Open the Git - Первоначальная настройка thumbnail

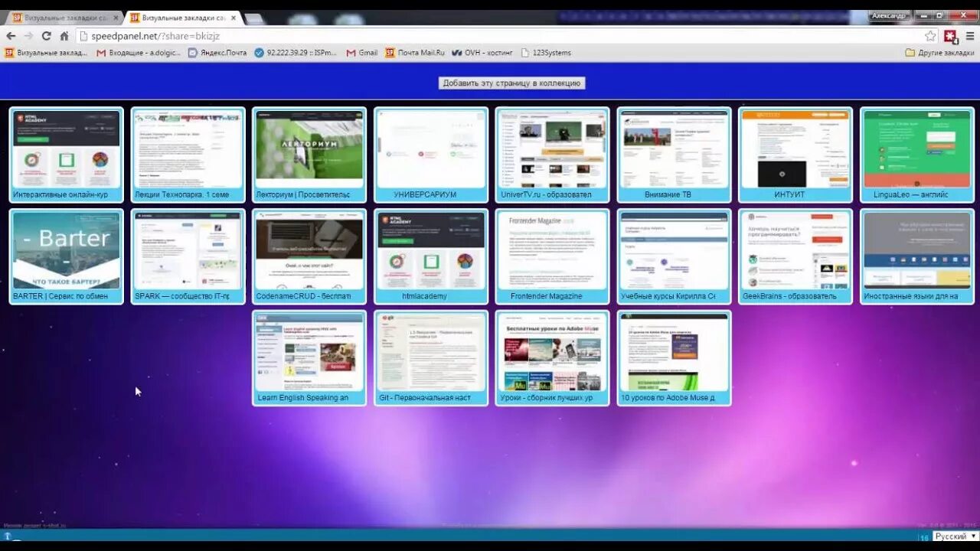[431, 358]
